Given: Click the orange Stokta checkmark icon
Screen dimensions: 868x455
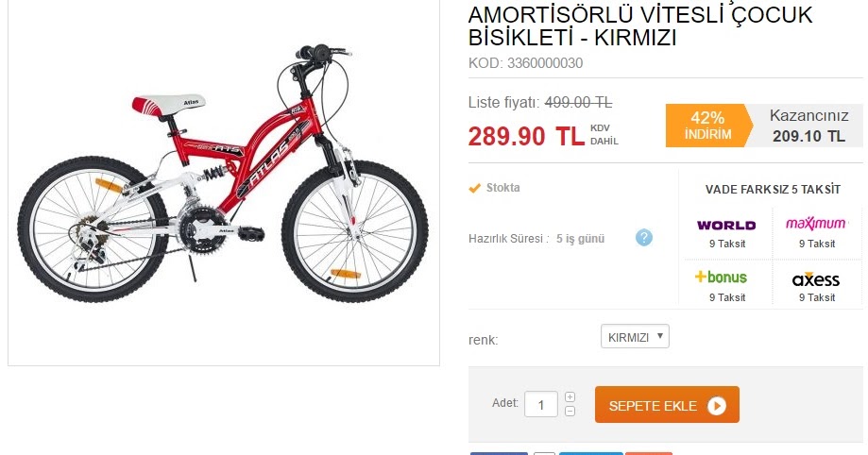Looking at the screenshot, I should [474, 188].
